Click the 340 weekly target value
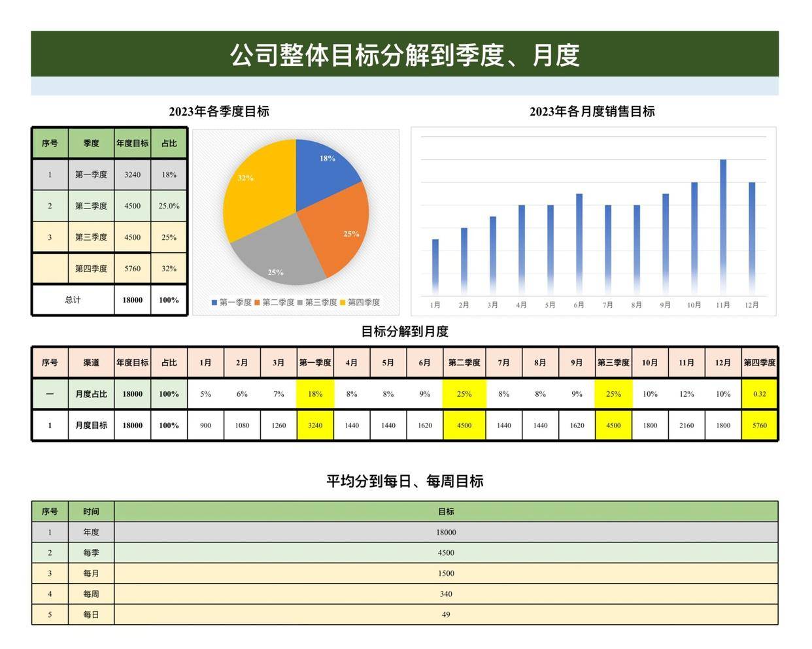 pyautogui.click(x=446, y=594)
